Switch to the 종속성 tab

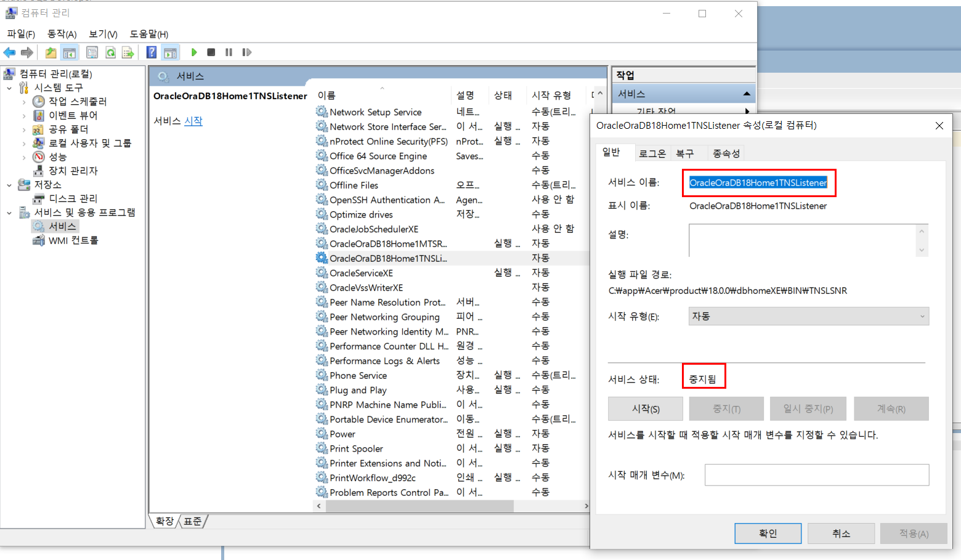pos(726,153)
